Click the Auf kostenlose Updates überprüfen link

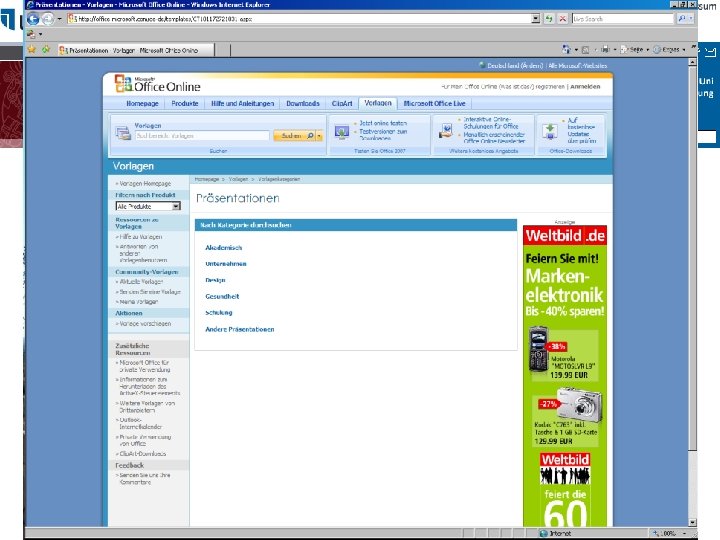pos(582,130)
